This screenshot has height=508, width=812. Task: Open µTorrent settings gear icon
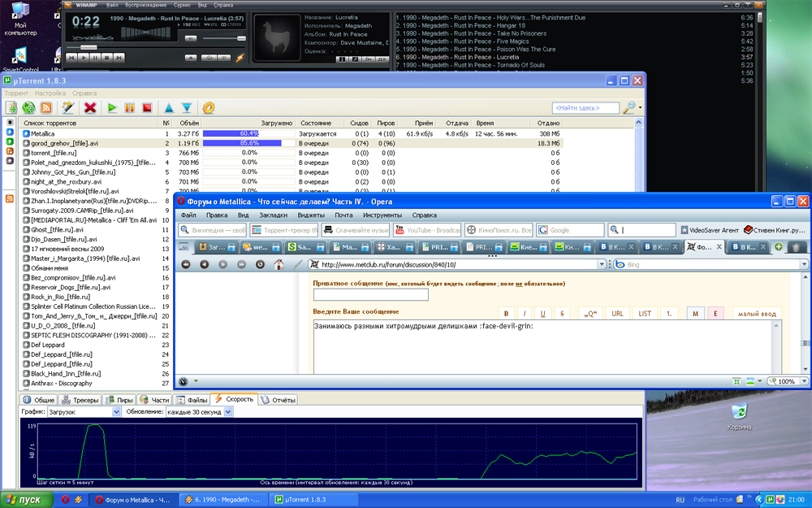209,107
